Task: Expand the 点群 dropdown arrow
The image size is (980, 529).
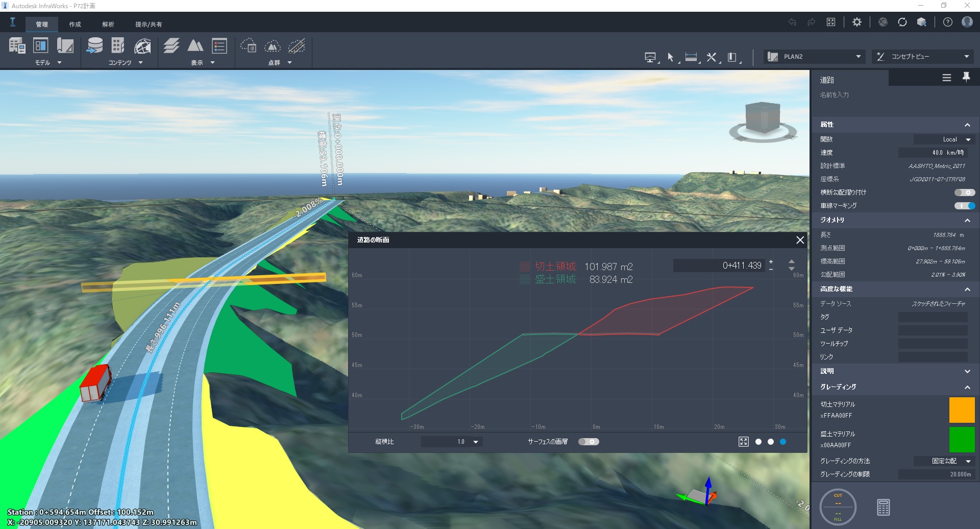Action: [289, 63]
